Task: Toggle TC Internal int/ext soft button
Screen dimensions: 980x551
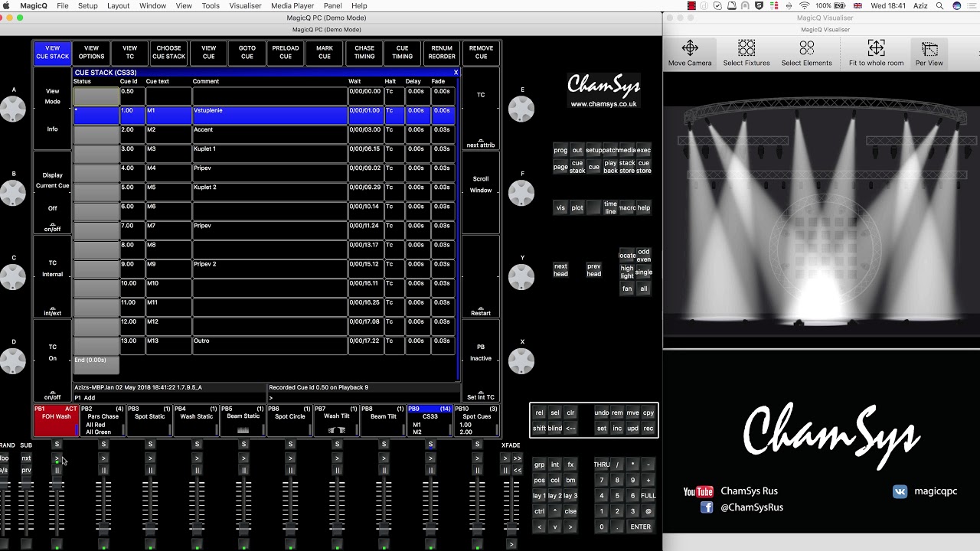Action: pyautogui.click(x=52, y=276)
